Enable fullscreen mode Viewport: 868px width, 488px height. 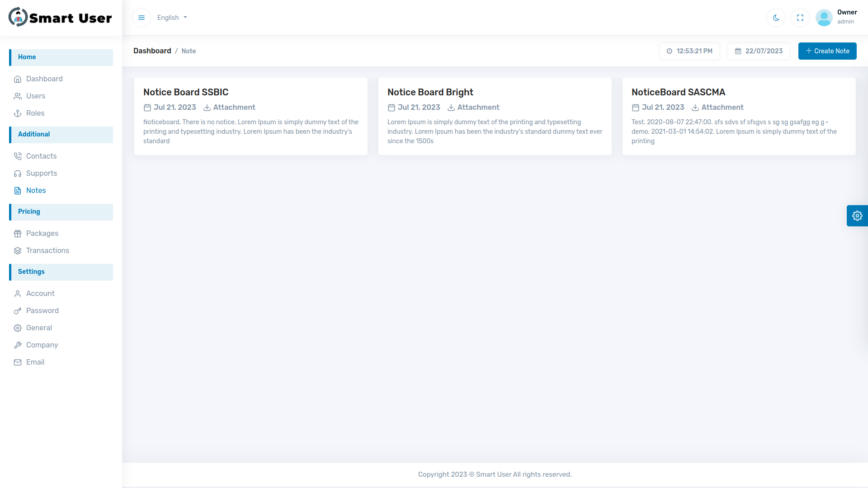click(x=800, y=17)
